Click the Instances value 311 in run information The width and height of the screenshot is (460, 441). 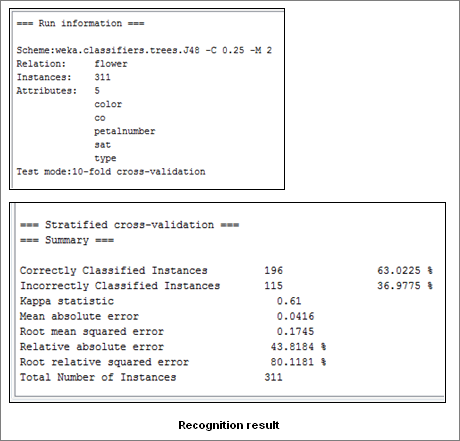(x=102, y=77)
